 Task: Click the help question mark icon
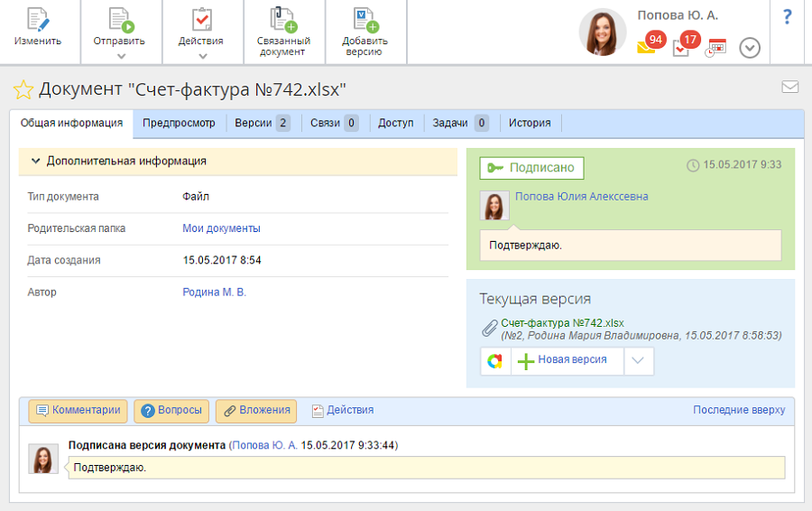(787, 16)
